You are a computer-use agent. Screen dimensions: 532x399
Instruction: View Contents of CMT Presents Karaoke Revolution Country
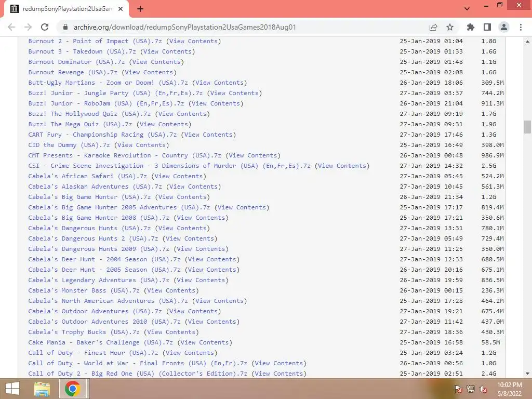coord(253,155)
